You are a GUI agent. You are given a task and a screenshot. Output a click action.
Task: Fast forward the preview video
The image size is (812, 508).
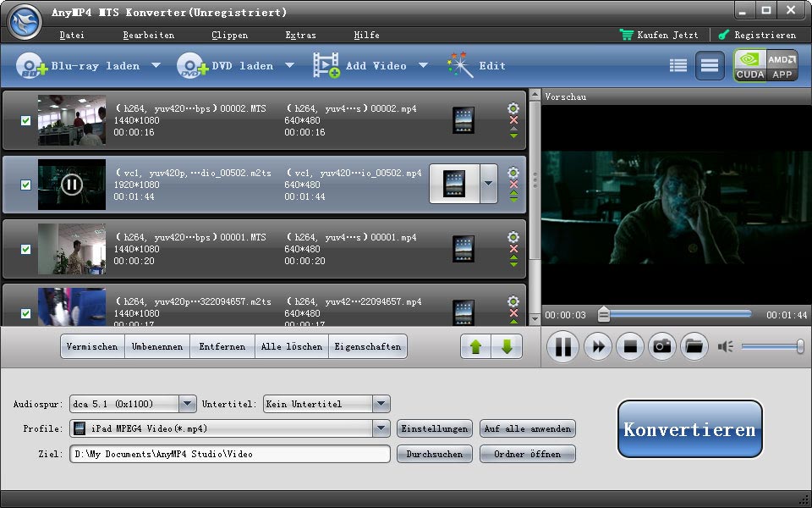598,346
